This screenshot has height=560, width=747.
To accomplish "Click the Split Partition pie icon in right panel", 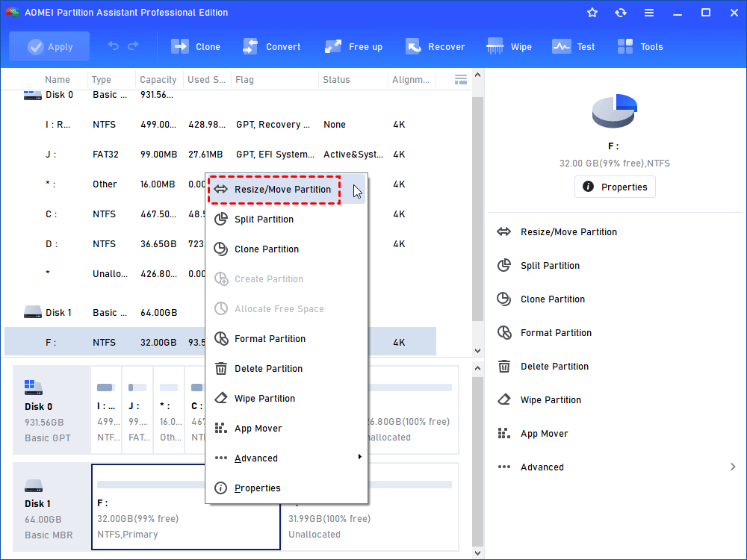I will pyautogui.click(x=504, y=265).
